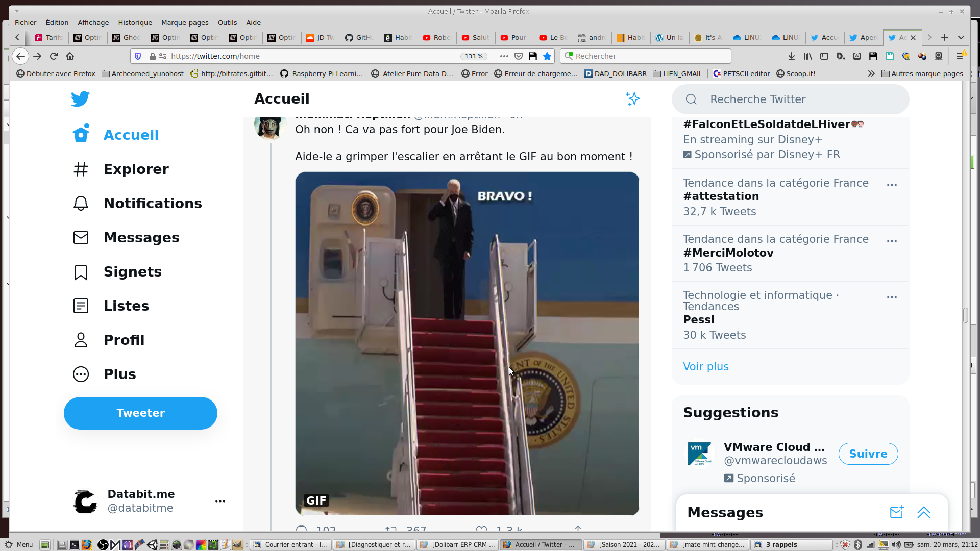Switch to the GitHub browser tab
This screenshot has height=551, width=980.
pos(359,37)
